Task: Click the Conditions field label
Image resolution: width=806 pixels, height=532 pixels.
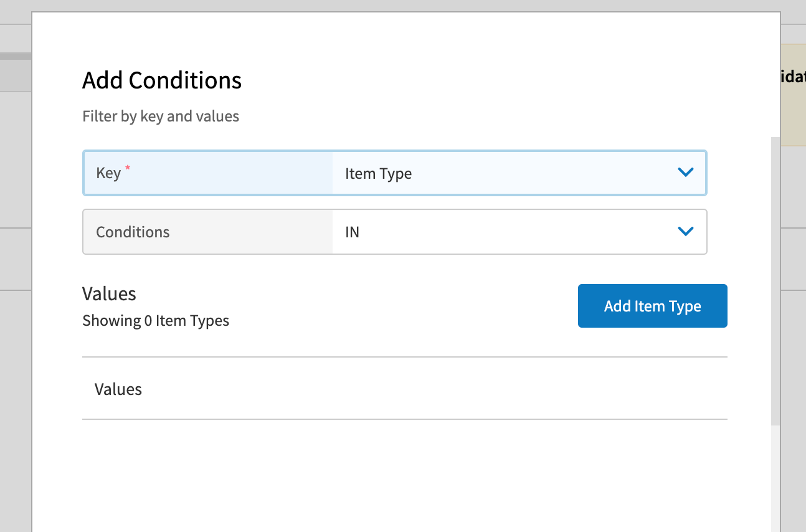Action: click(132, 231)
